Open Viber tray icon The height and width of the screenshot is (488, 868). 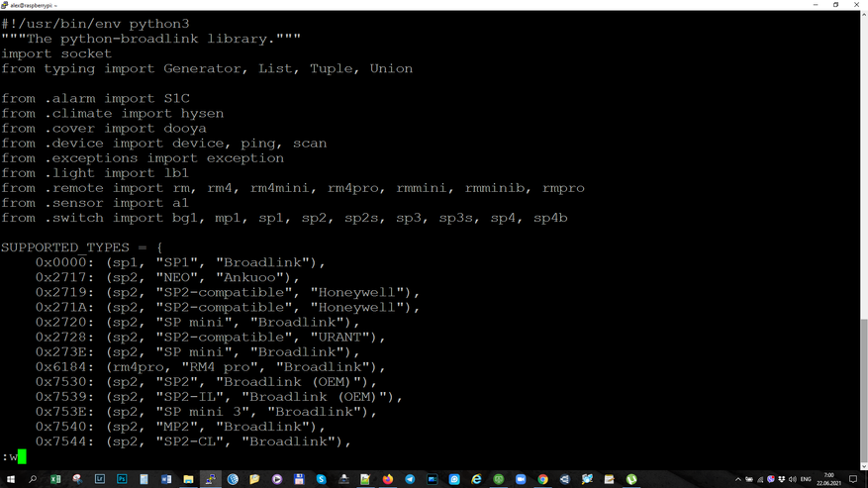771,479
